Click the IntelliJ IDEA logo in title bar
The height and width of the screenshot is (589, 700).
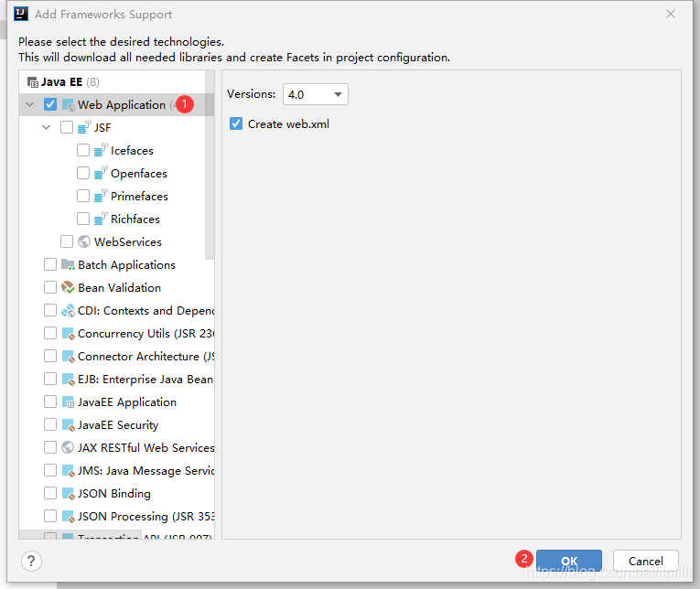coord(21,14)
